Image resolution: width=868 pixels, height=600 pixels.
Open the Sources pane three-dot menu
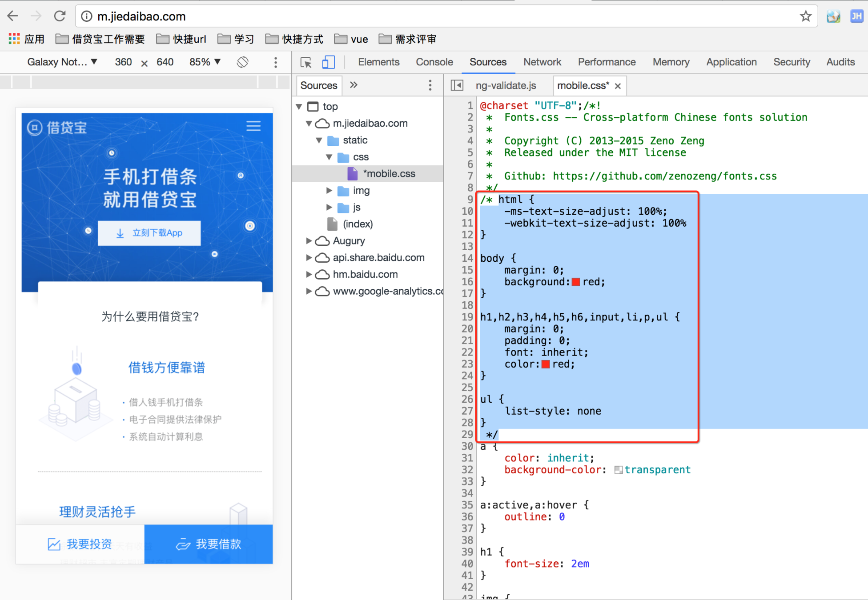tap(430, 85)
